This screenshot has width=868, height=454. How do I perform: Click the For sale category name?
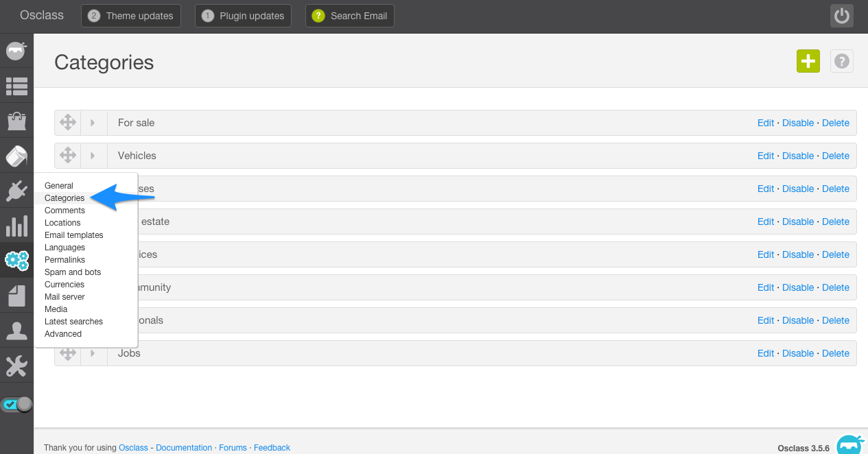pos(136,123)
